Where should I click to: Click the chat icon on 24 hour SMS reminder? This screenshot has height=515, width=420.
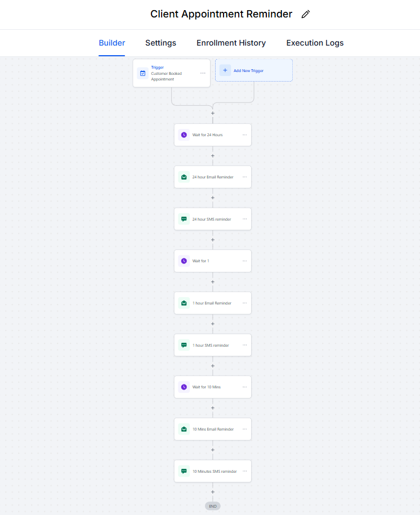[x=184, y=219]
